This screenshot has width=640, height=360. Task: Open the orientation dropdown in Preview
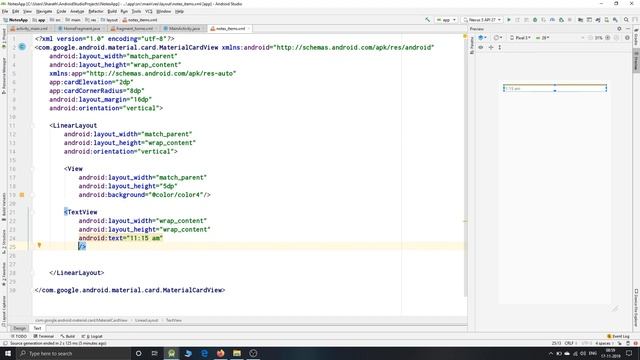point(498,38)
